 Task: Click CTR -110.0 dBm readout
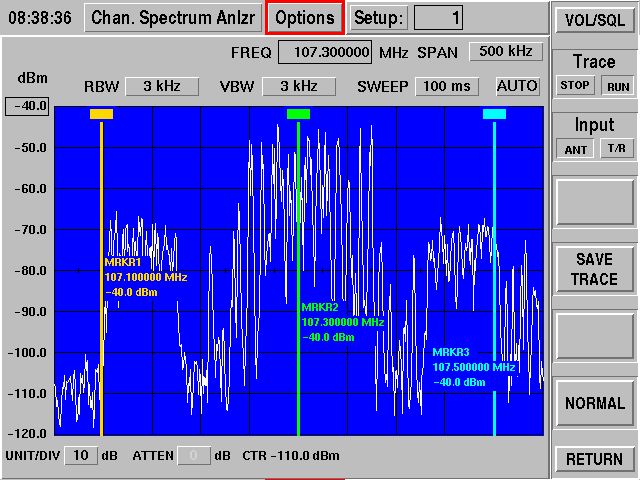coord(291,456)
